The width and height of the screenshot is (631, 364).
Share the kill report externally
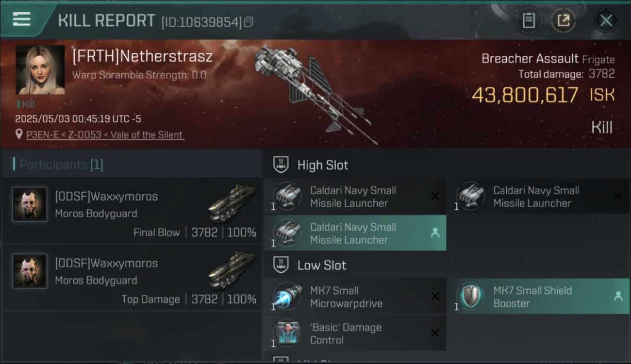564,20
